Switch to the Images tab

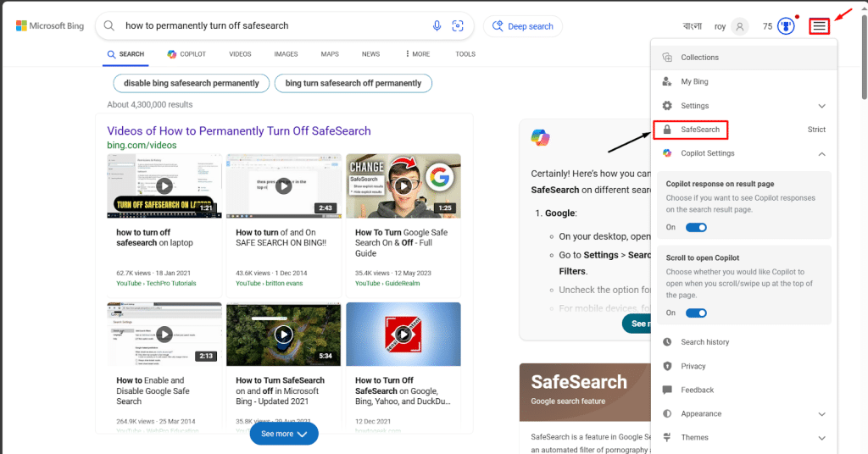(x=286, y=54)
